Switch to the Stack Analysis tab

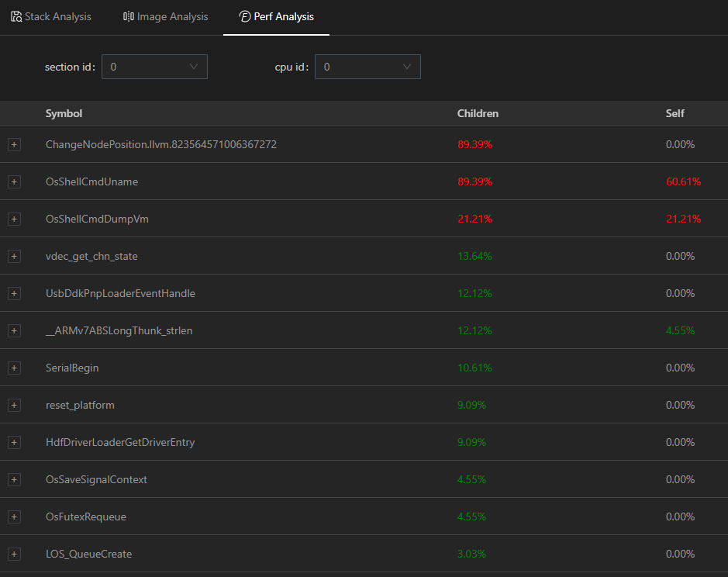(51, 17)
